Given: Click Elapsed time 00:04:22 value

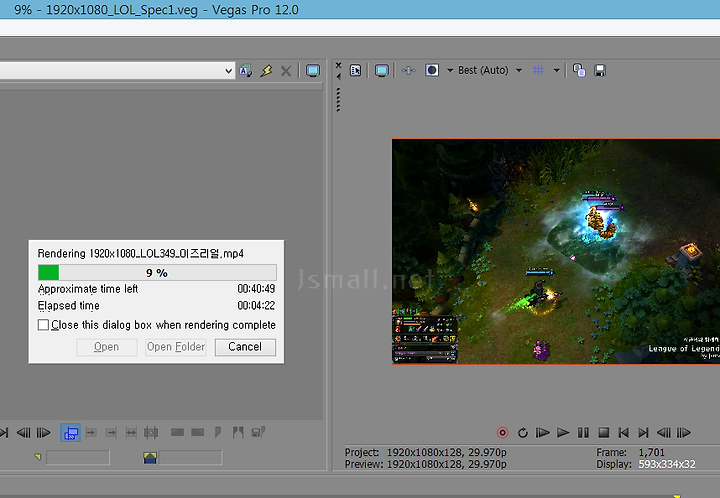Looking at the screenshot, I should (256, 306).
